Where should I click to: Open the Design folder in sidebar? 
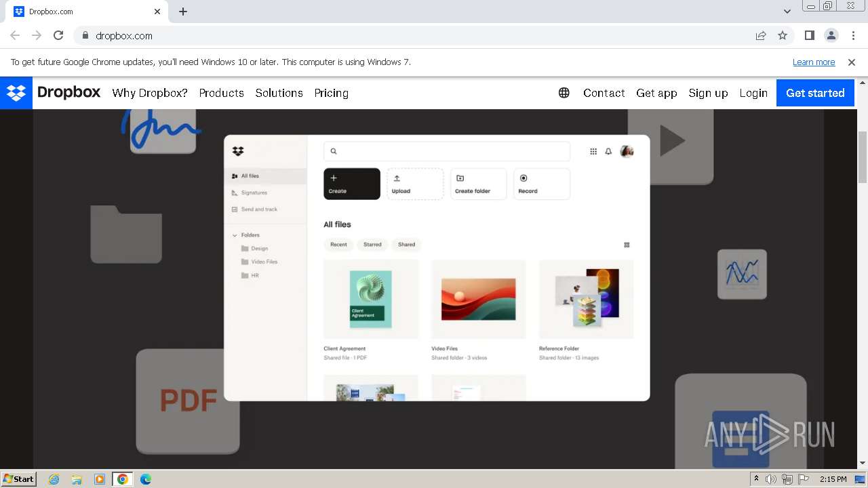(x=255, y=249)
